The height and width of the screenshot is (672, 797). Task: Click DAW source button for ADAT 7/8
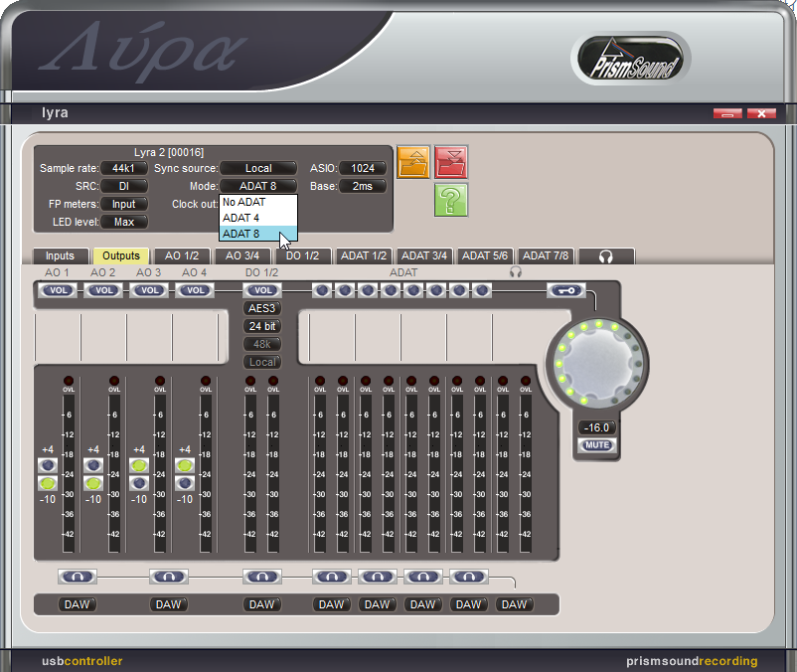[x=469, y=604]
